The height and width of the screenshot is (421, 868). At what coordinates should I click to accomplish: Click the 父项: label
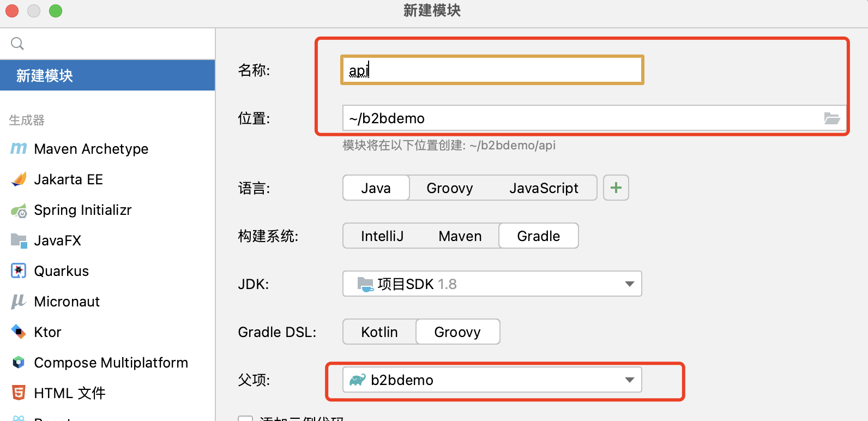(254, 380)
